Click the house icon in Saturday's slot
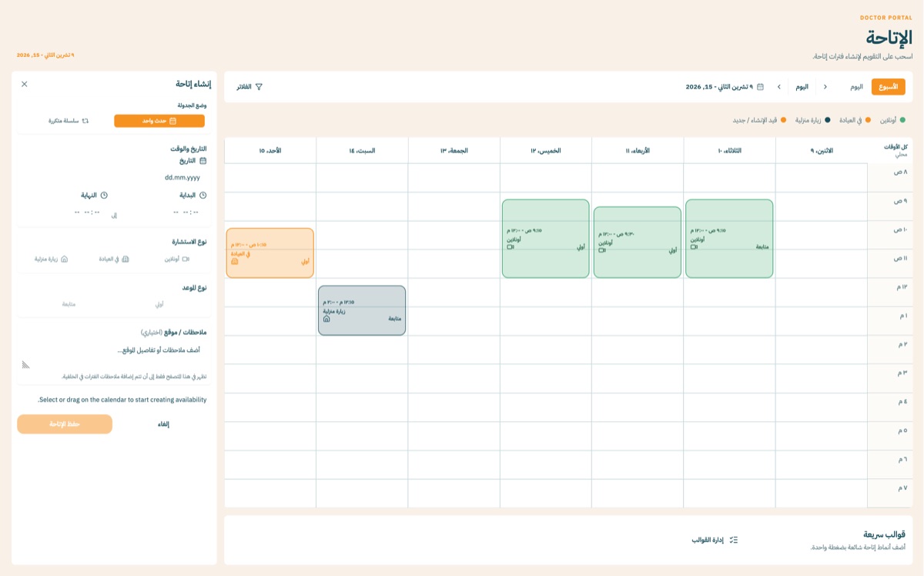The image size is (924, 576). tap(326, 319)
